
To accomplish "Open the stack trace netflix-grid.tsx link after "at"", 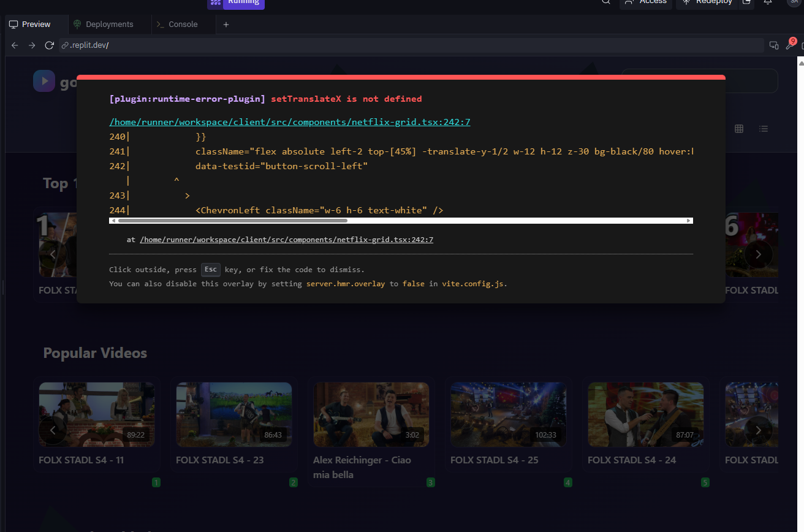I will (x=287, y=240).
